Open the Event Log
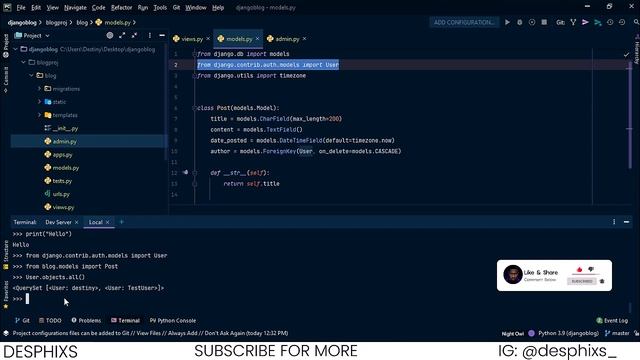640x360 pixels. click(612, 320)
